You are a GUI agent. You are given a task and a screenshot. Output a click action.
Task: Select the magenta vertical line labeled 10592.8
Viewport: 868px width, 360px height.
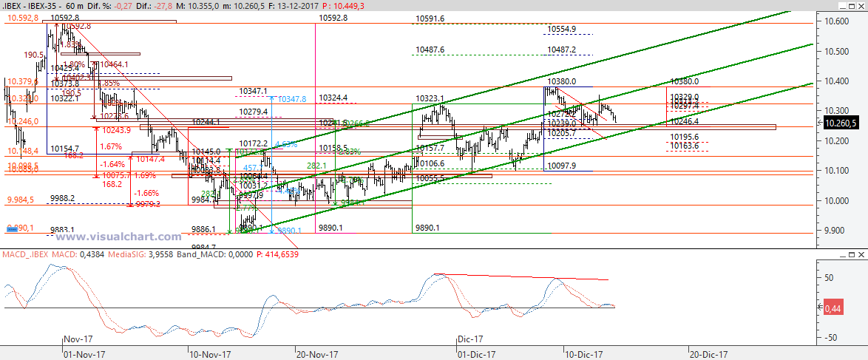(x=316, y=111)
